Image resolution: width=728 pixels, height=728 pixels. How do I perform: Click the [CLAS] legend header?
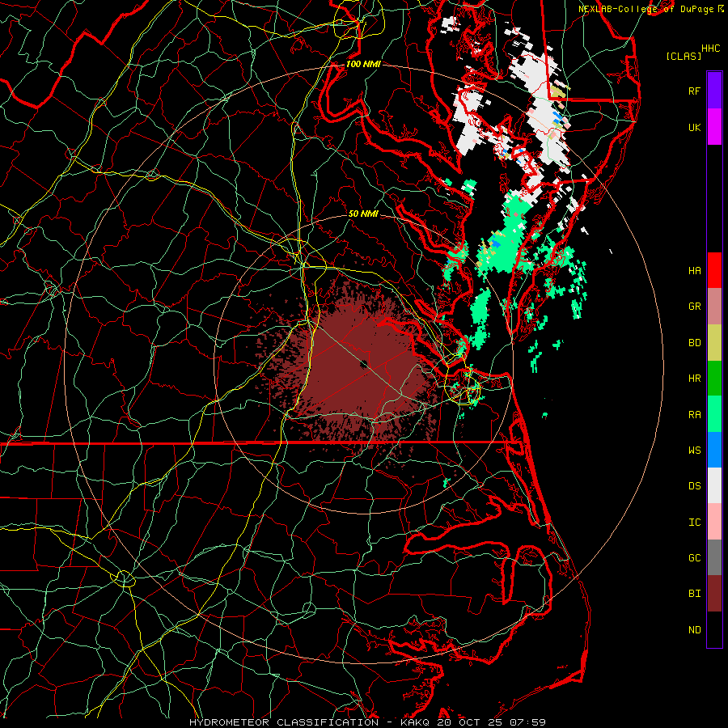pyautogui.click(x=684, y=56)
